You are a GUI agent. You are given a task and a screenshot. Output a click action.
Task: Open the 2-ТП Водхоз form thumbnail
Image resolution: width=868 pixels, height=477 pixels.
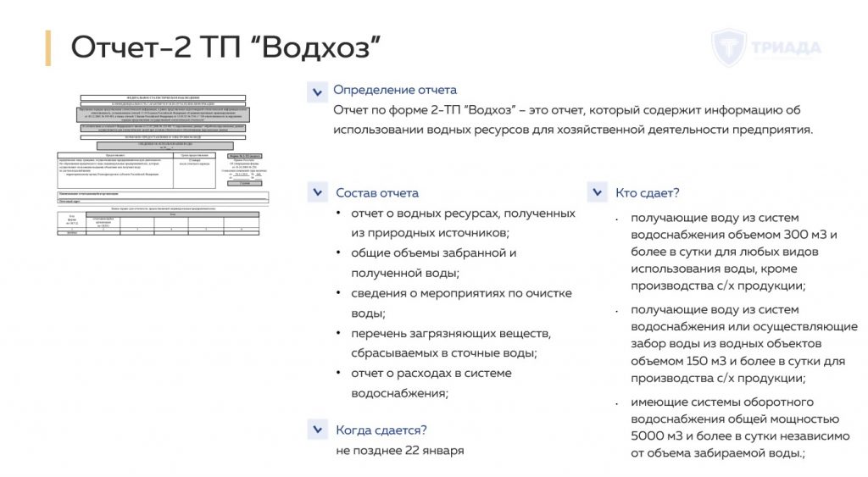[x=163, y=165]
